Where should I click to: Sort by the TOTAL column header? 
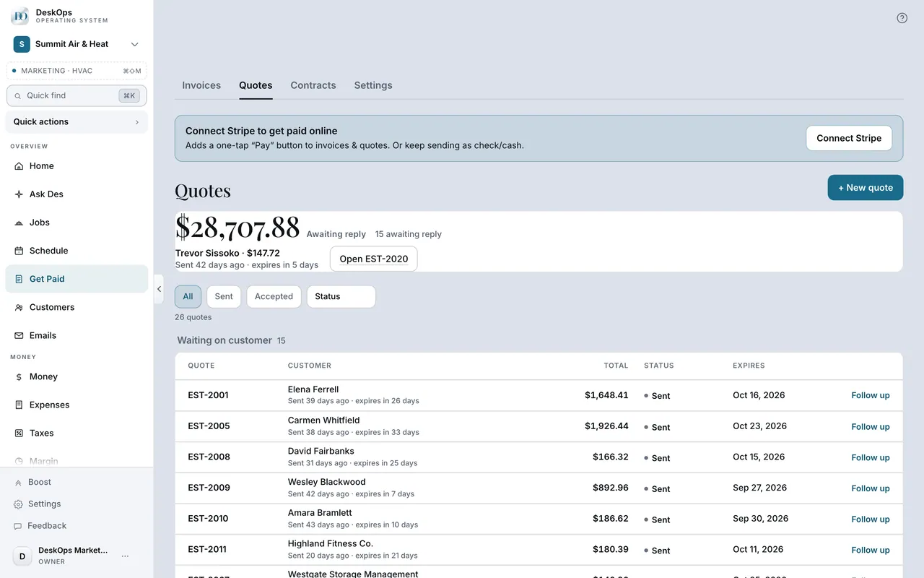(x=616, y=366)
